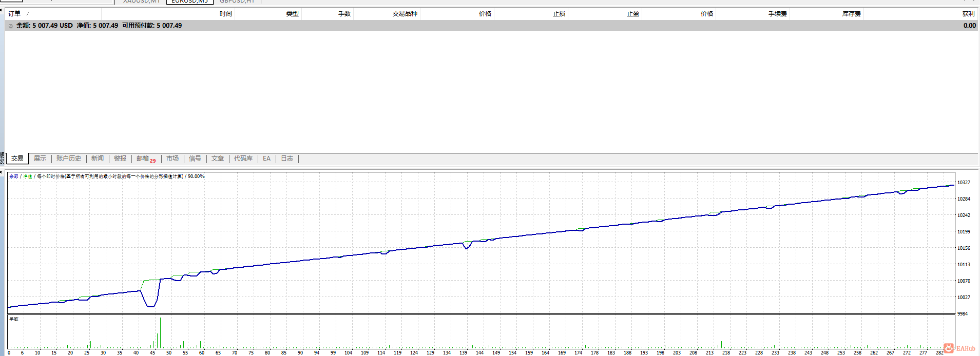Click the 10027 y-axis value

[964, 298]
